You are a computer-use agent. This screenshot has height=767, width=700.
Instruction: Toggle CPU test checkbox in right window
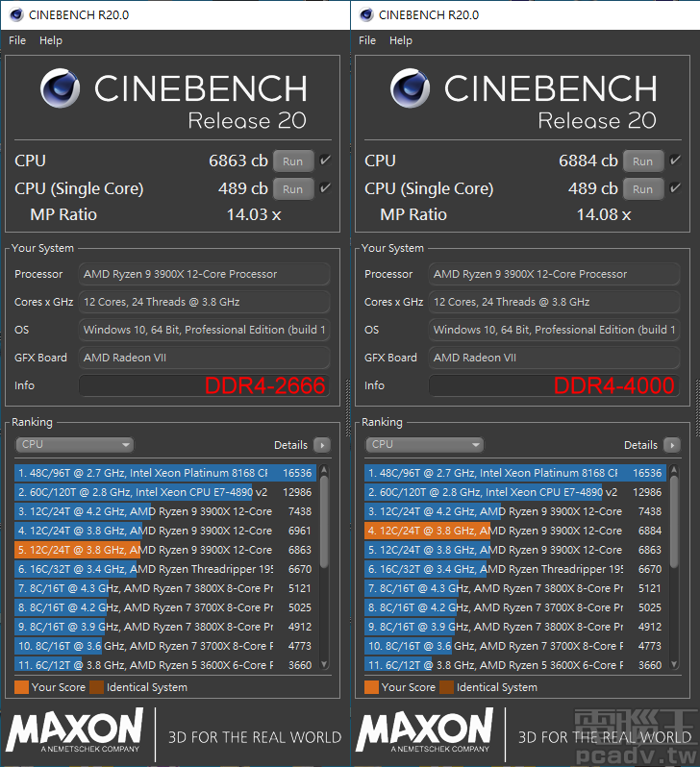675,160
